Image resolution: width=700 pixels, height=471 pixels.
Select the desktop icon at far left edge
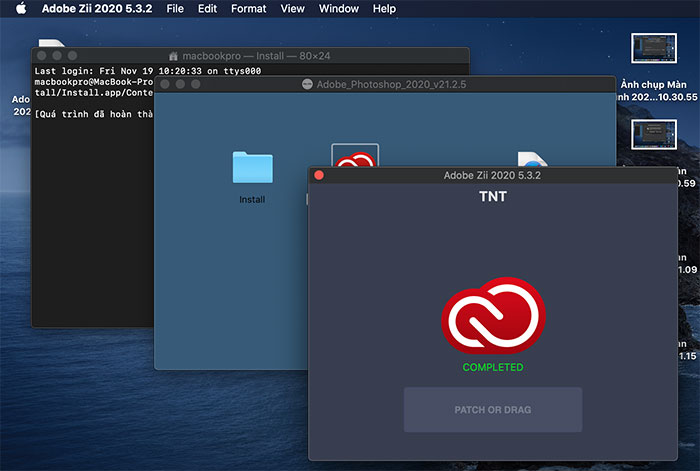click(18, 105)
